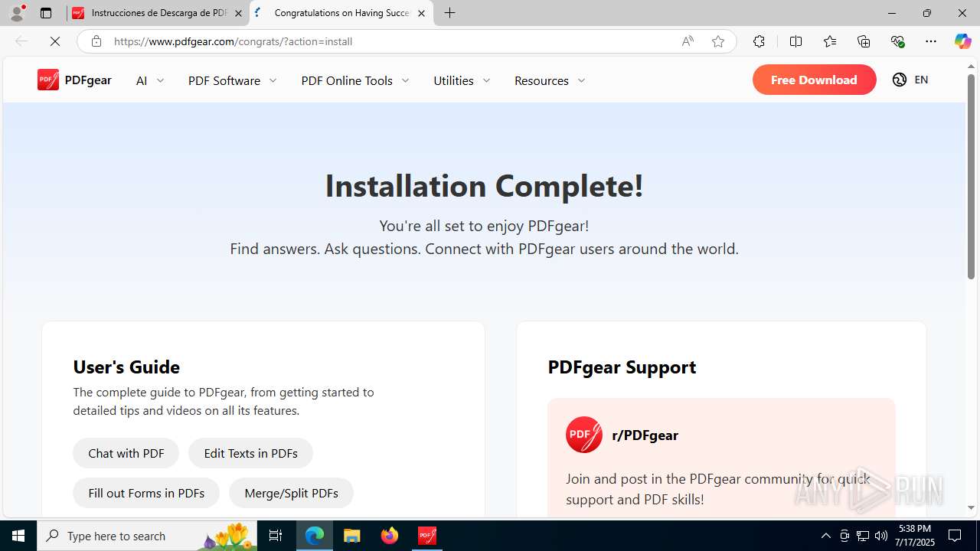This screenshot has height=551, width=980.
Task: Click the r/PDFgear community link
Action: [x=645, y=435]
